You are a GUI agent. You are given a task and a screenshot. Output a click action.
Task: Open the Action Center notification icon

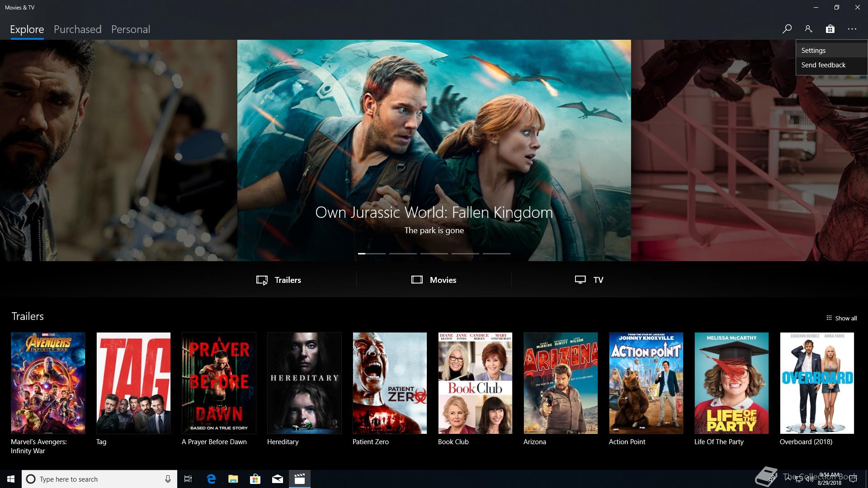pos(853,479)
